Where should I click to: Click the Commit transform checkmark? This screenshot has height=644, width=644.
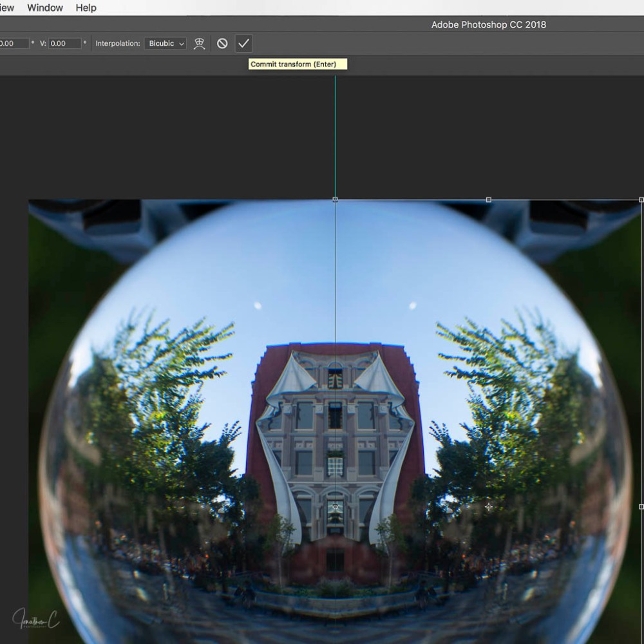(243, 43)
